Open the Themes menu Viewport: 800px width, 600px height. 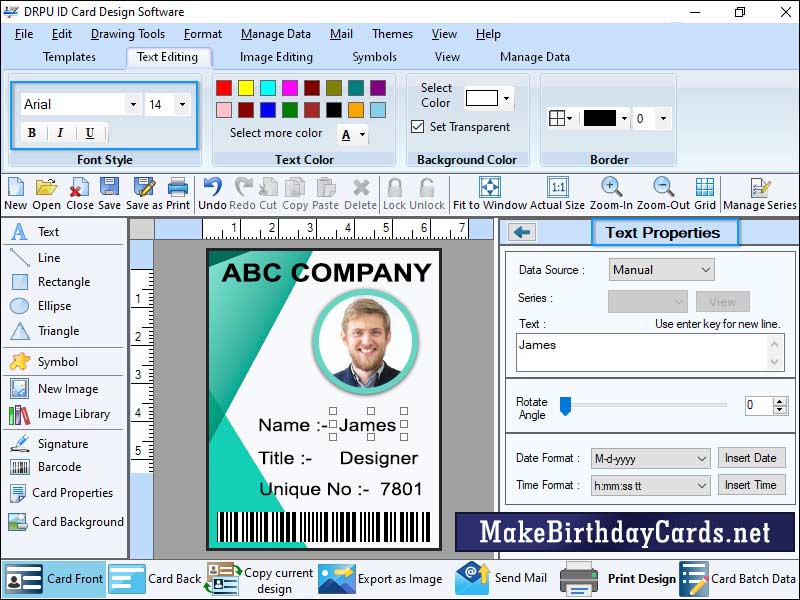point(391,33)
